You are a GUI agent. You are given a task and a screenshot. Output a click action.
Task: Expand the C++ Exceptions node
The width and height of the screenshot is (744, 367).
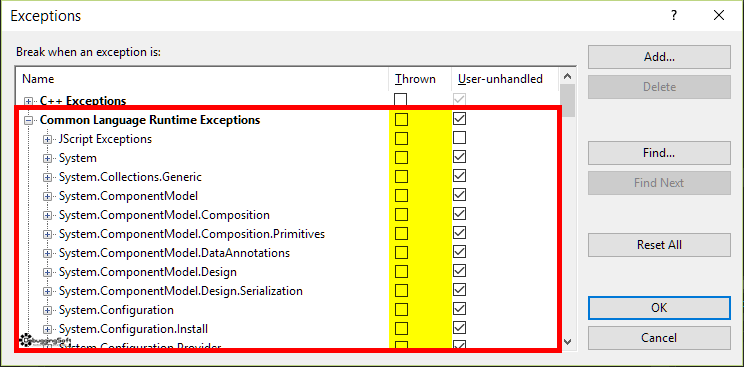[x=28, y=101]
